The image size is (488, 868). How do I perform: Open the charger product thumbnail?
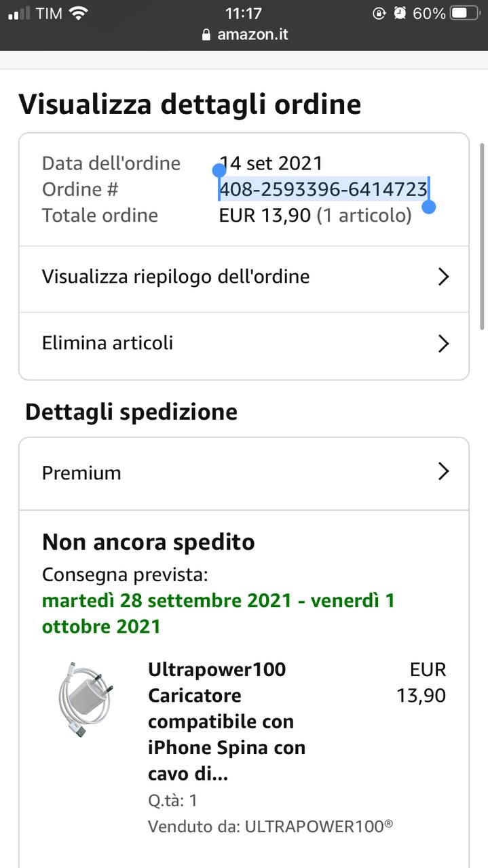coord(85,699)
